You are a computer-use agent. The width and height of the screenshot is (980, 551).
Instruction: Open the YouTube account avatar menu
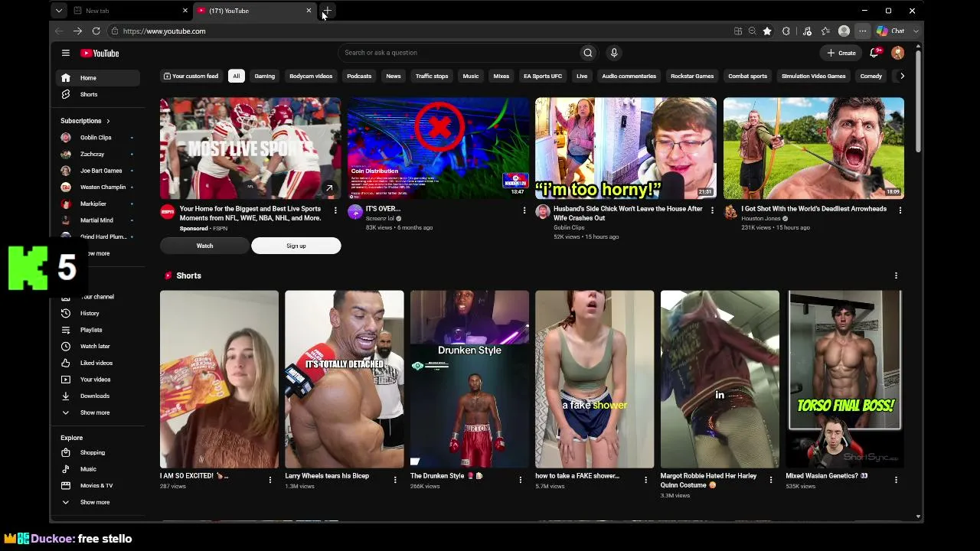(x=897, y=53)
